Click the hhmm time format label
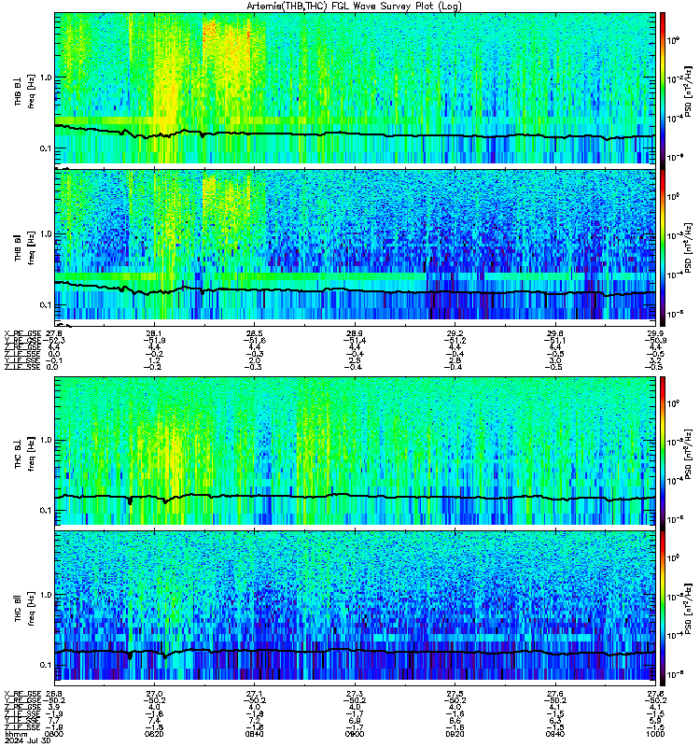This screenshot has height=747, width=700. coord(15,734)
